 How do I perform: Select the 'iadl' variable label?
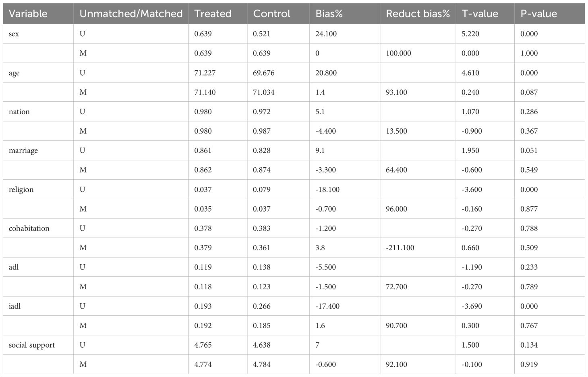click(14, 306)
